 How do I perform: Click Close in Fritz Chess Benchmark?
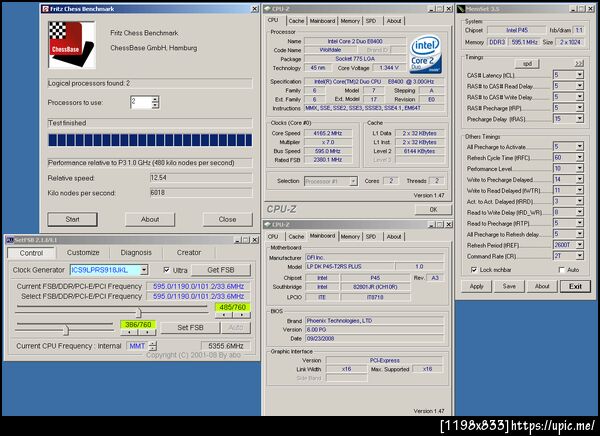point(227,219)
